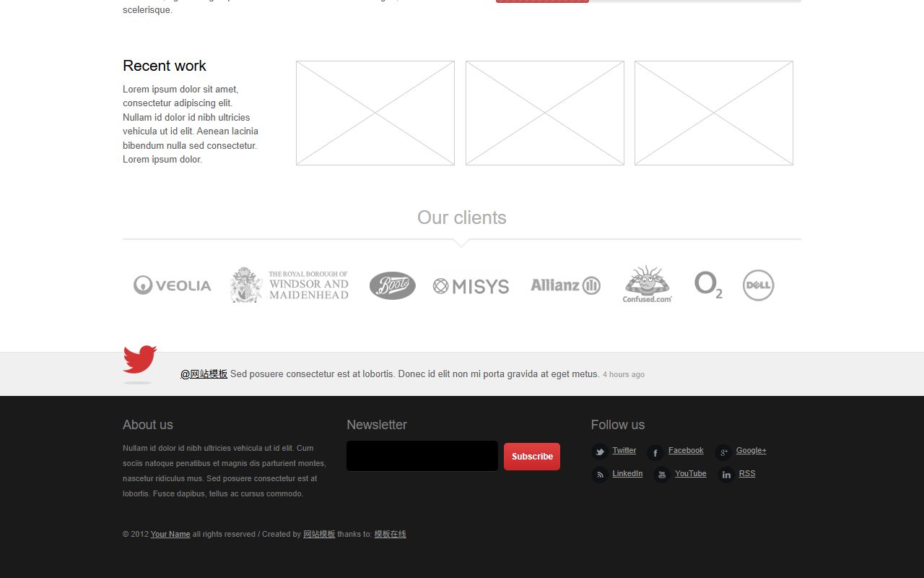Click the Google+ round icon
This screenshot has width=924, height=578.
723,452
